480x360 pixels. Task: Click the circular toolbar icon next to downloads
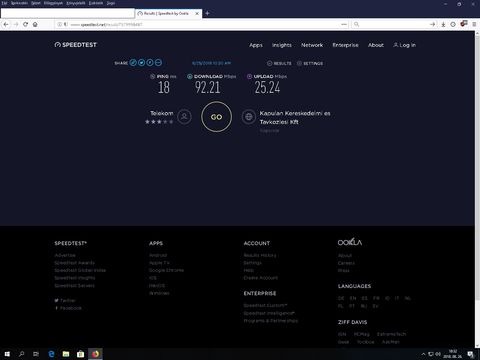(453, 24)
